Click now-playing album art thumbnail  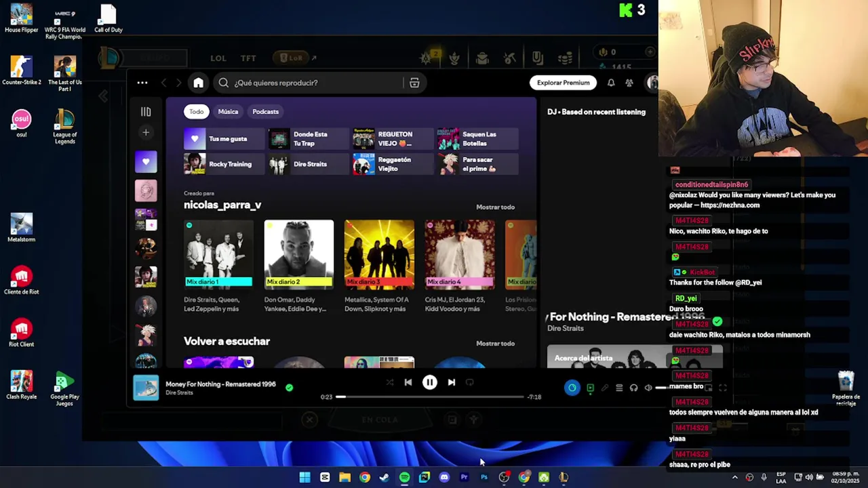146,388
